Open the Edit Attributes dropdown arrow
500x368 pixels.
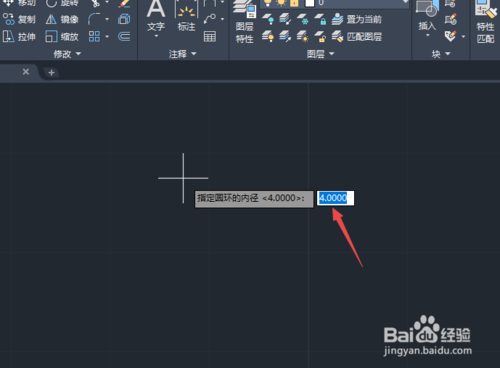pyautogui.click(x=463, y=36)
